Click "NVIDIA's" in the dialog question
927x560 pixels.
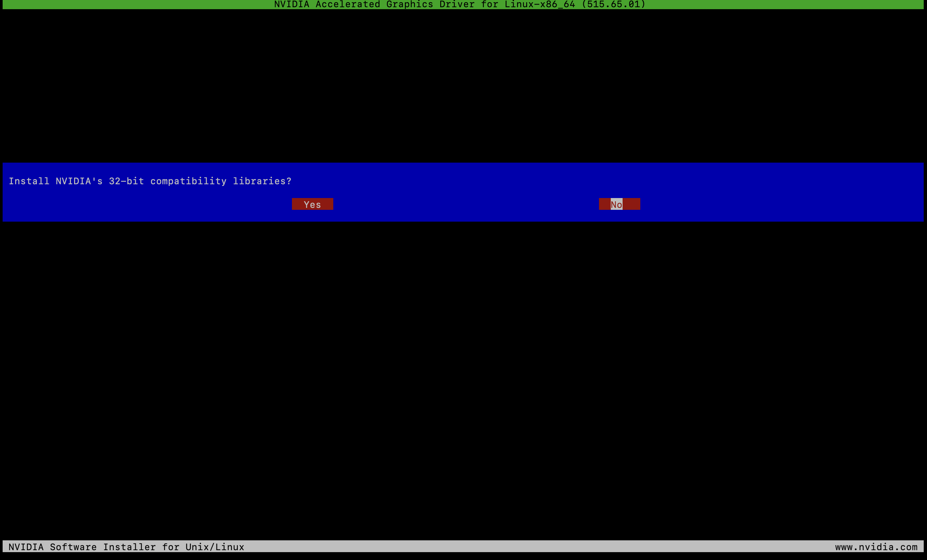(79, 181)
